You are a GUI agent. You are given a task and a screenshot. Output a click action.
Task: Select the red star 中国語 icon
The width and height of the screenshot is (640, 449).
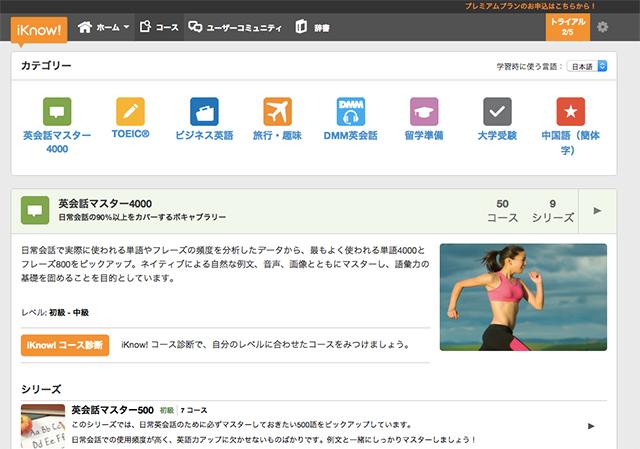coord(571,111)
